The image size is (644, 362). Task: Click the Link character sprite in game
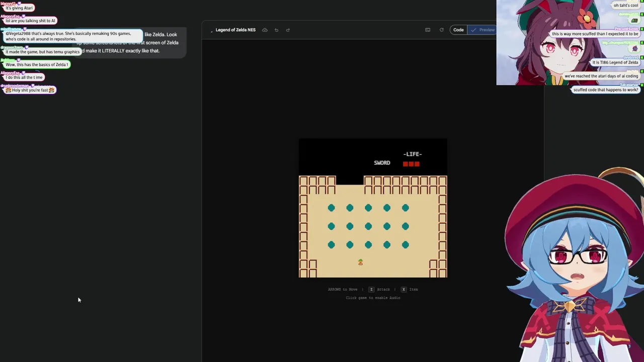point(360,262)
